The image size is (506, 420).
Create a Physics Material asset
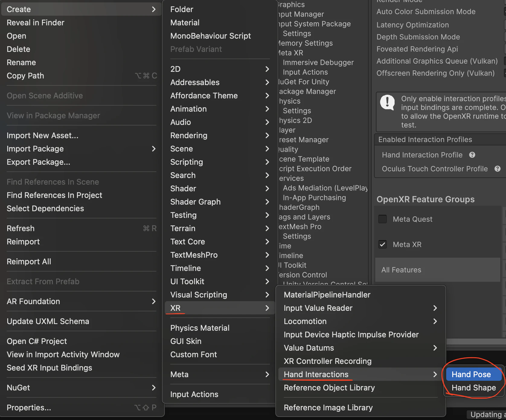click(x=220, y=328)
